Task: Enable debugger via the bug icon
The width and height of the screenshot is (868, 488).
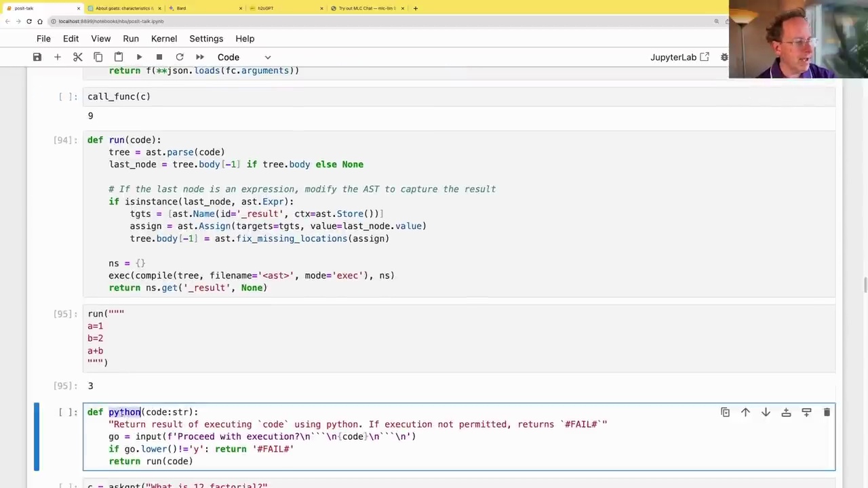Action: (724, 57)
